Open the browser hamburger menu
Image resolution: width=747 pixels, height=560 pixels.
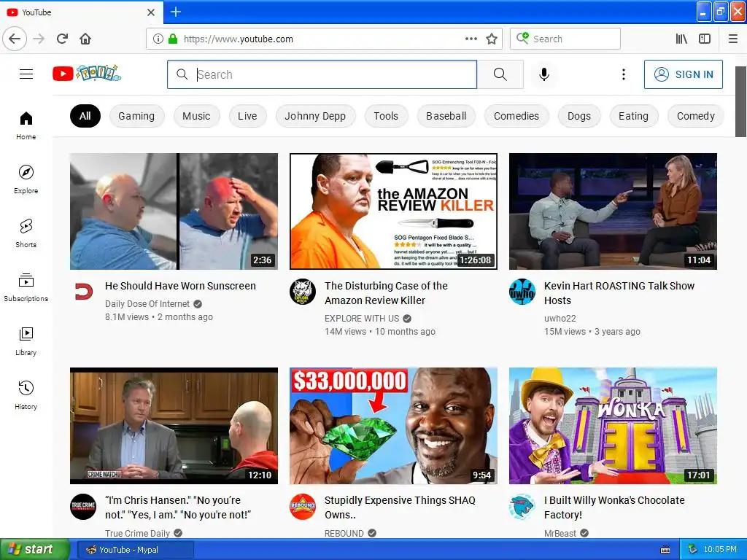(x=733, y=39)
